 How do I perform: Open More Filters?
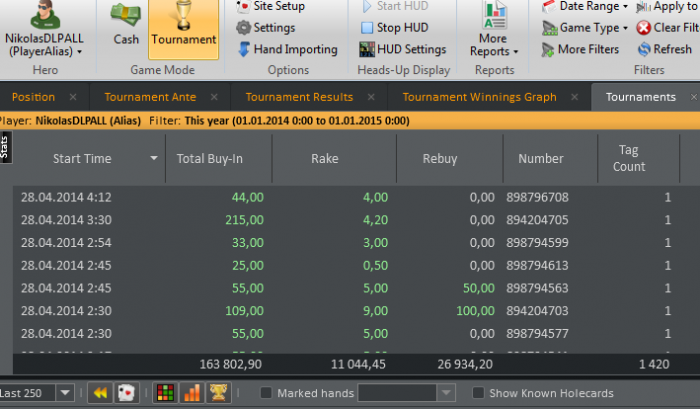pos(580,49)
